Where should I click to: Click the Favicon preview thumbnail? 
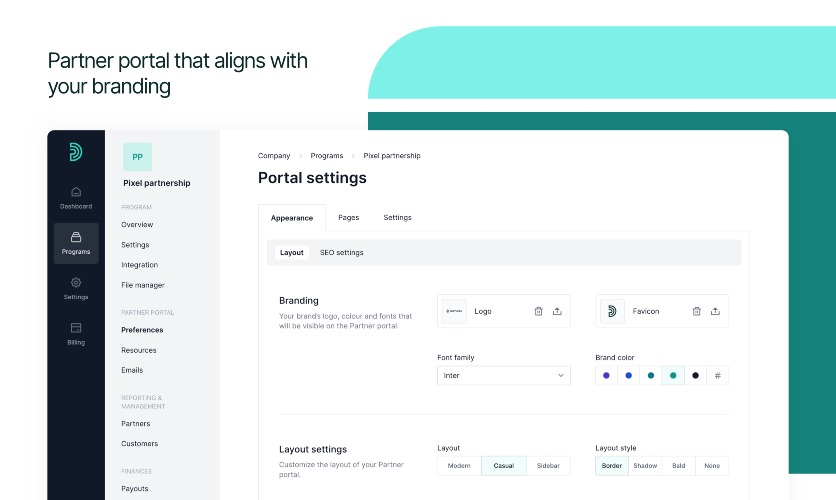612,311
